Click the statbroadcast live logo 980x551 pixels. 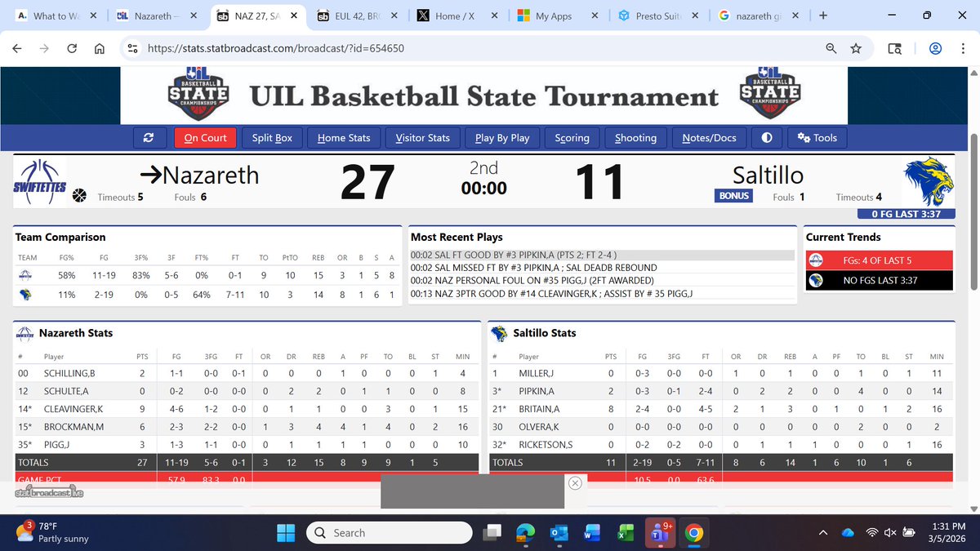[50, 493]
